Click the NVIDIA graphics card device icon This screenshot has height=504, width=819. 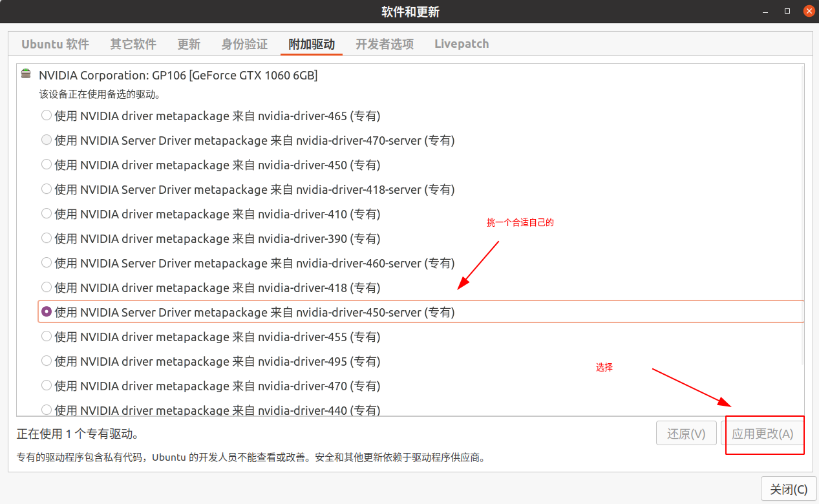point(26,73)
